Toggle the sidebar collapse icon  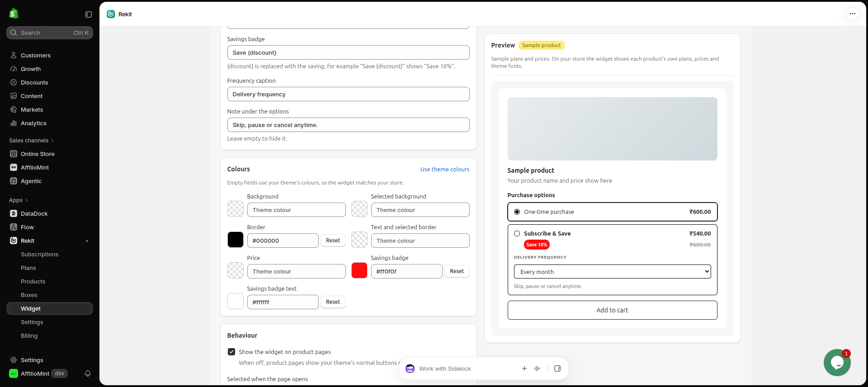click(x=89, y=14)
